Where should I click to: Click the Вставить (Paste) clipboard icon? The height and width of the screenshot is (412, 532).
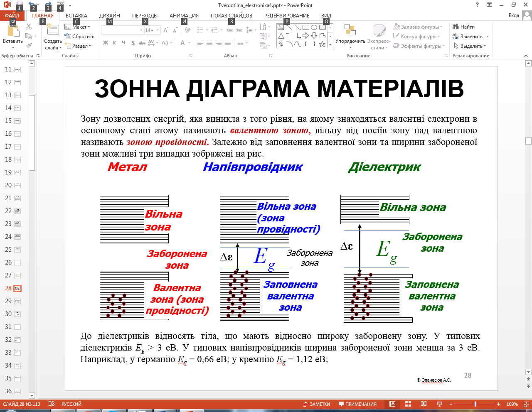coord(13,32)
